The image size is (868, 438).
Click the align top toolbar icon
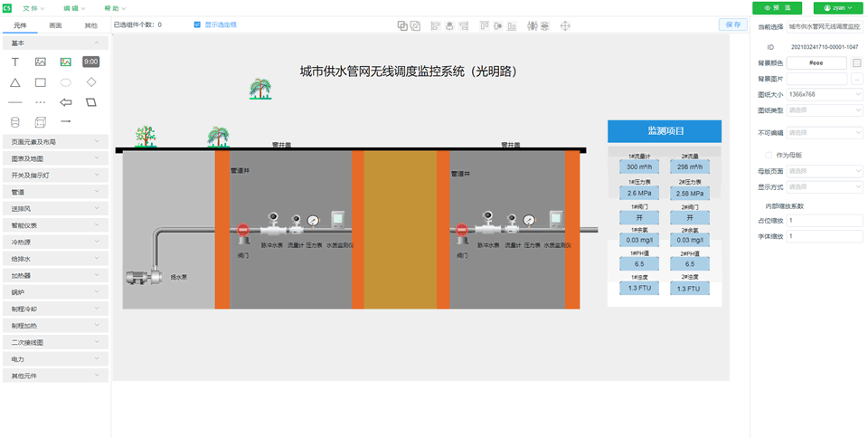tap(485, 25)
